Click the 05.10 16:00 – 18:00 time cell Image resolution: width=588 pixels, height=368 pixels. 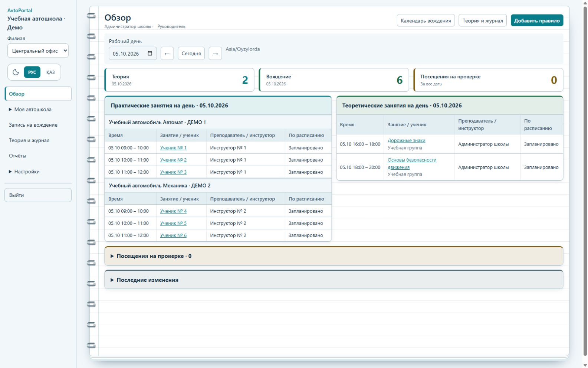[x=360, y=144]
